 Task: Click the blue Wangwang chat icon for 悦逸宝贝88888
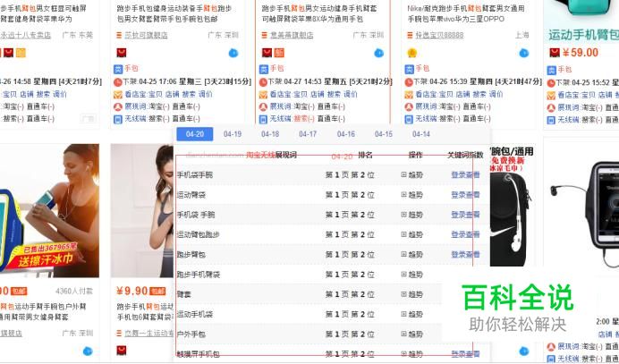[x=523, y=53]
